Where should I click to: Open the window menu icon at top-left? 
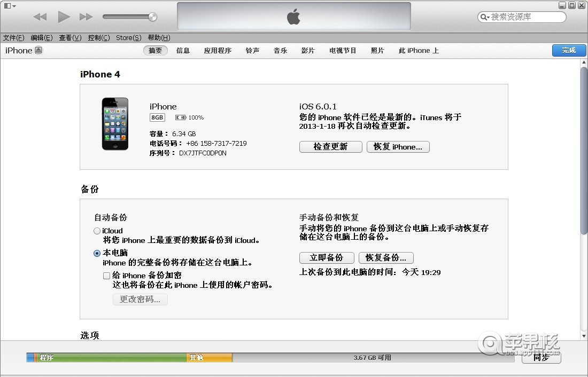click(10, 6)
